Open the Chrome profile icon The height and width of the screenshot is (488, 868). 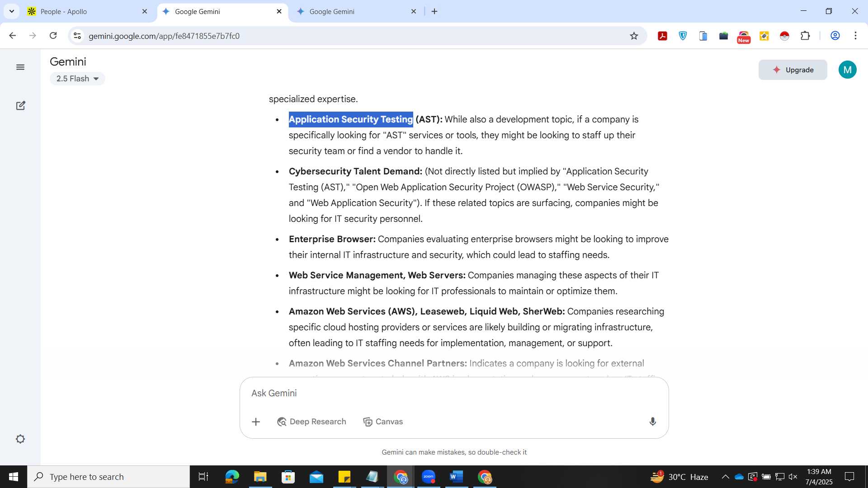(x=835, y=36)
